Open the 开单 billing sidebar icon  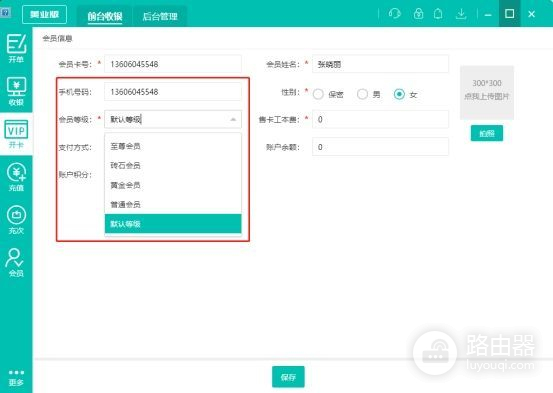coord(16,48)
